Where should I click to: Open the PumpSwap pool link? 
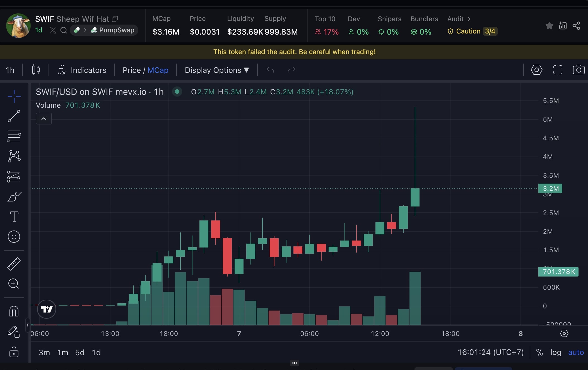tap(113, 30)
